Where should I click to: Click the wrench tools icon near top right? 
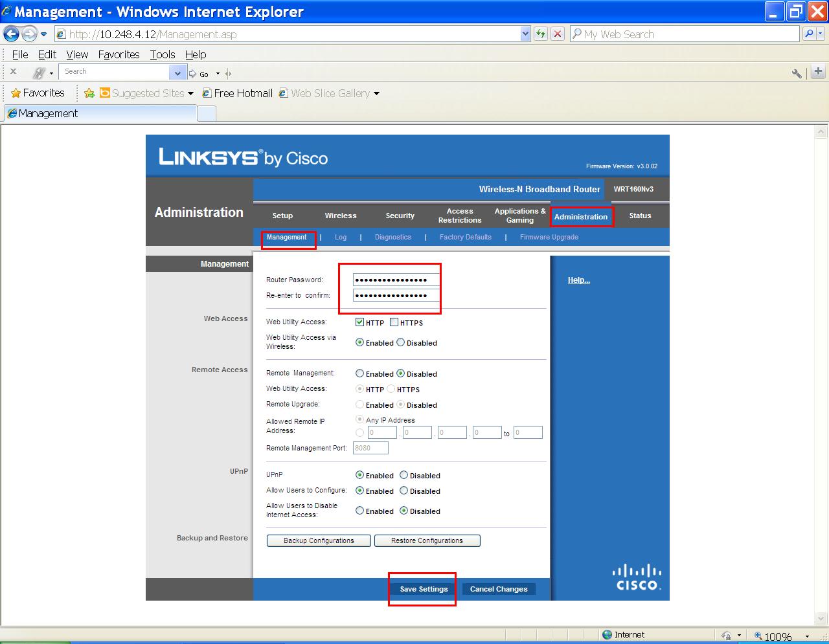[x=796, y=73]
